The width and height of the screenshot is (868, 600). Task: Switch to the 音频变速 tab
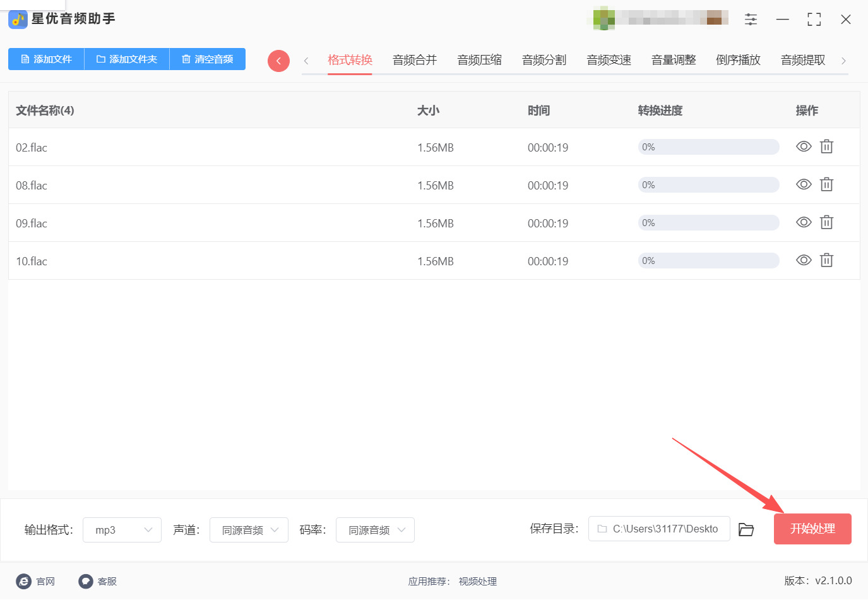pos(609,60)
